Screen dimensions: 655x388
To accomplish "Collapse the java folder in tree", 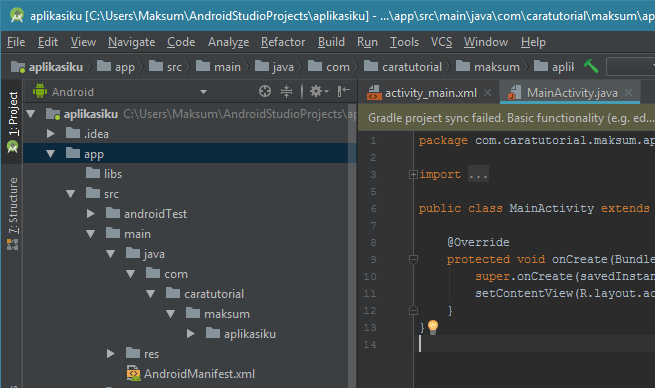I will [111, 254].
